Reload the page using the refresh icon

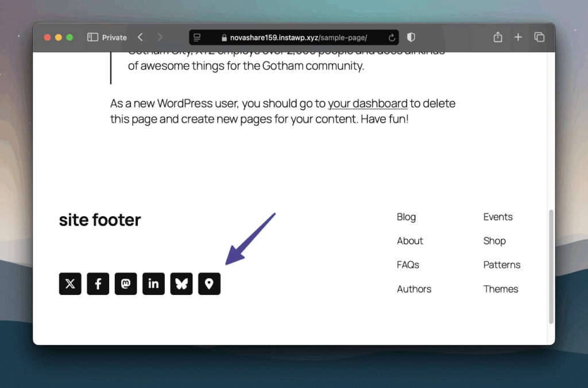[392, 38]
